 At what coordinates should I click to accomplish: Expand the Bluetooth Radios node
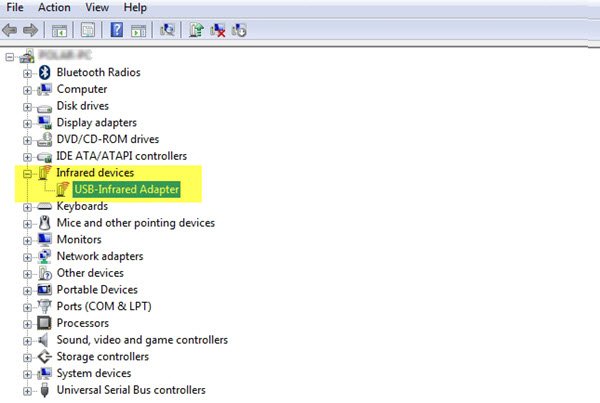27,73
